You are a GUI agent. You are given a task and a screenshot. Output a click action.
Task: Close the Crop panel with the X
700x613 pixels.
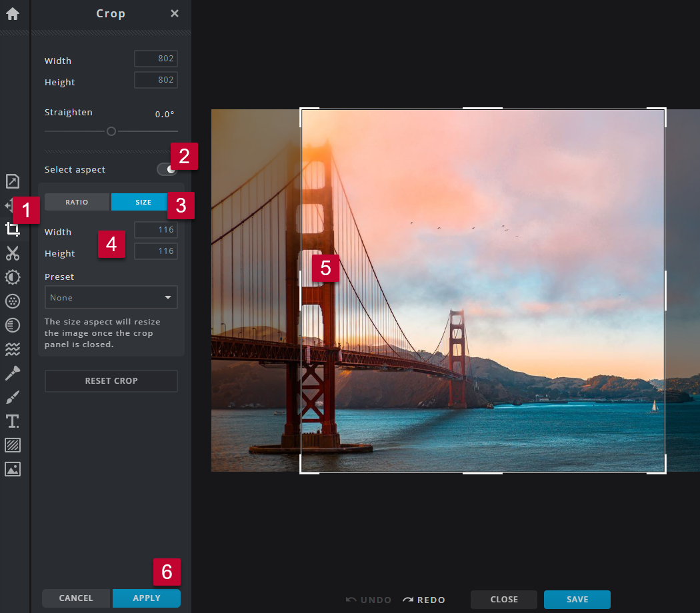174,13
